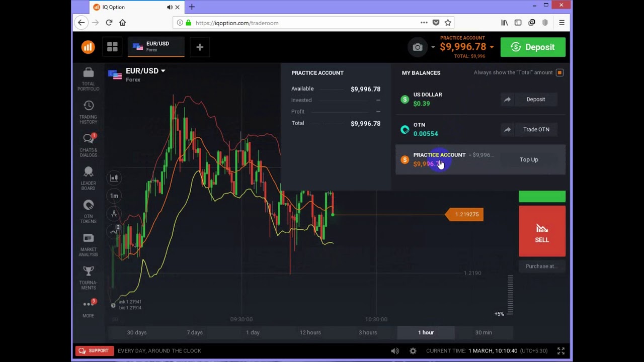Top Up the practice account
This screenshot has height=362, width=644.
(x=529, y=160)
